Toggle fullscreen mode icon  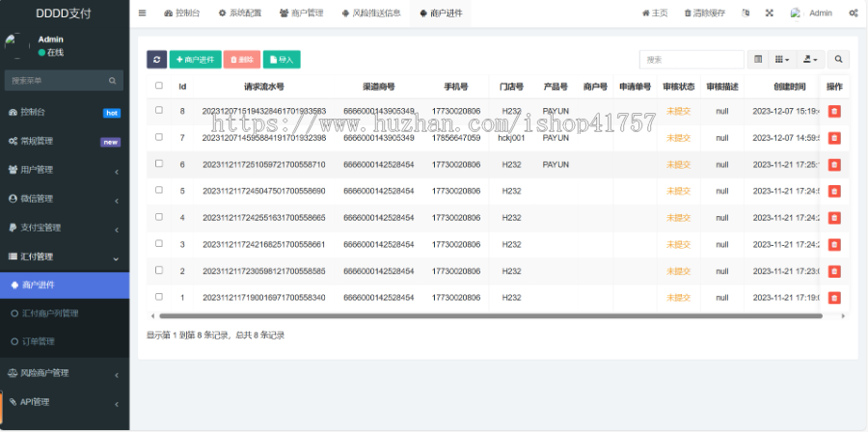click(770, 13)
